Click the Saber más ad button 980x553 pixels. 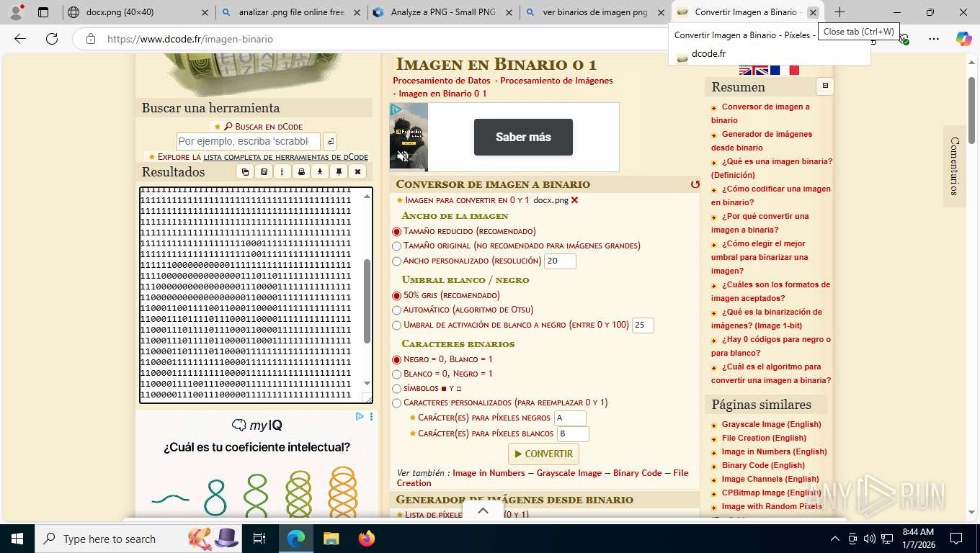(523, 137)
